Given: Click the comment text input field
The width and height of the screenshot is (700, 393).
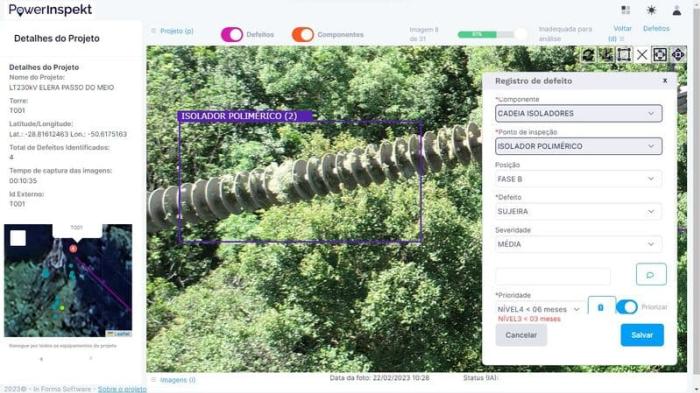Looking at the screenshot, I should click(553, 276).
